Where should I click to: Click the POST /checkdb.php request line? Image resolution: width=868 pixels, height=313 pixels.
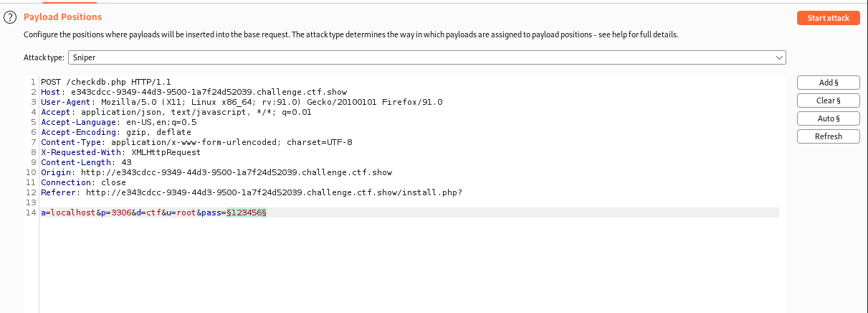click(x=106, y=82)
